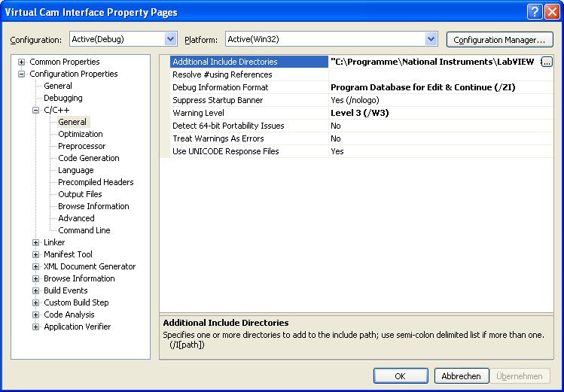Select the Application Verifier item

pos(78,327)
